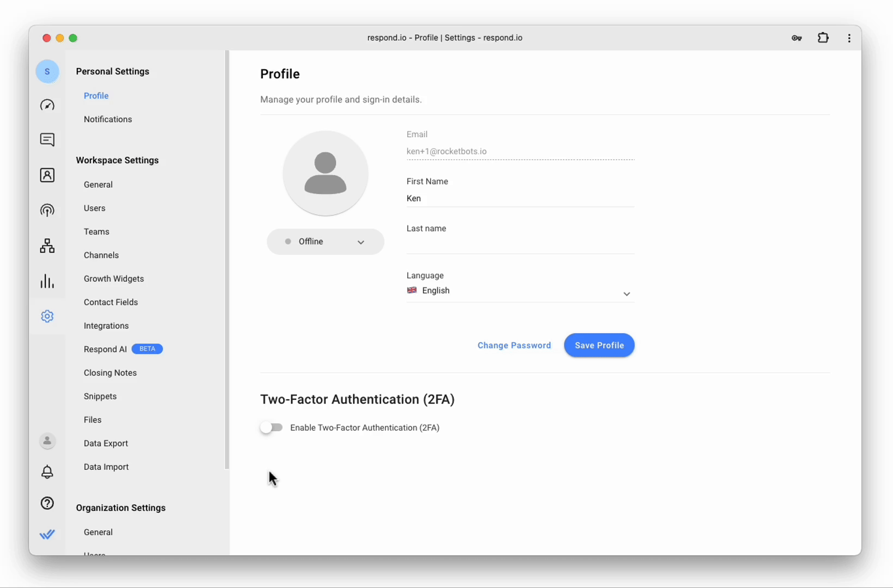This screenshot has width=893, height=588.
Task: Open the Reports bar chart icon
Action: (x=47, y=281)
